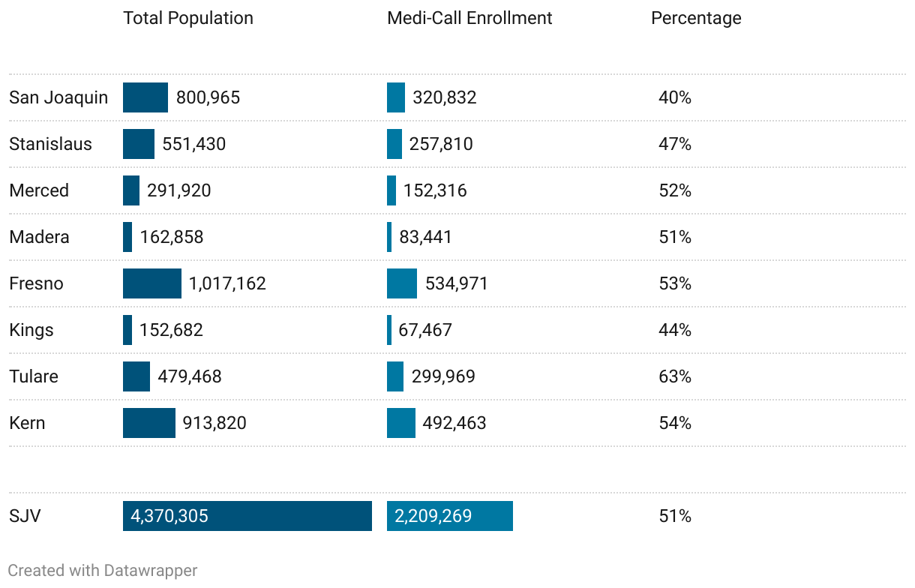The height and width of the screenshot is (588, 915).
Task: Click Madera's 51% percentage
Action: tap(675, 237)
